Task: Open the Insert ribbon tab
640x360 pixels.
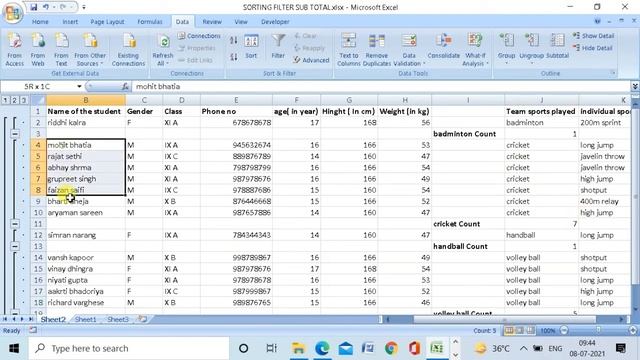Action: 70,22
